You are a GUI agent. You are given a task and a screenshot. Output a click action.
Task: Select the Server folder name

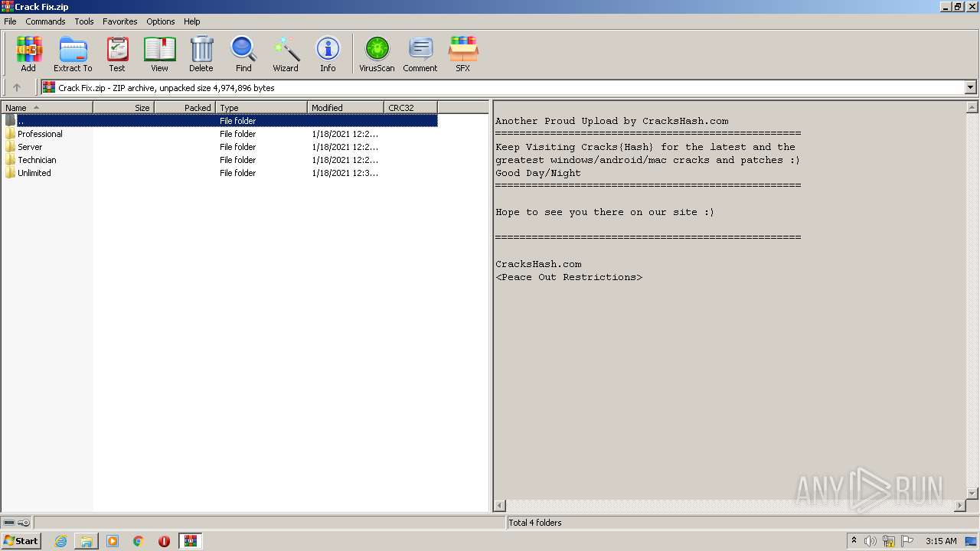point(30,147)
